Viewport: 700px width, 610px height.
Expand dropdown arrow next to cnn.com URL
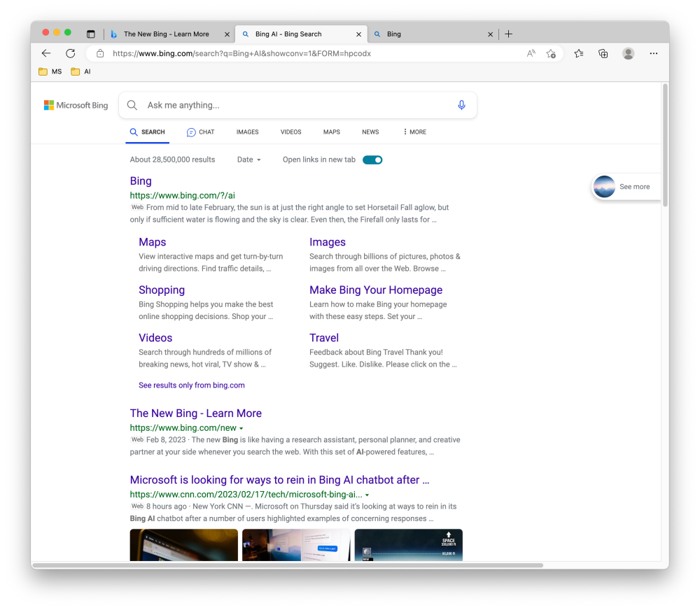[x=367, y=495]
